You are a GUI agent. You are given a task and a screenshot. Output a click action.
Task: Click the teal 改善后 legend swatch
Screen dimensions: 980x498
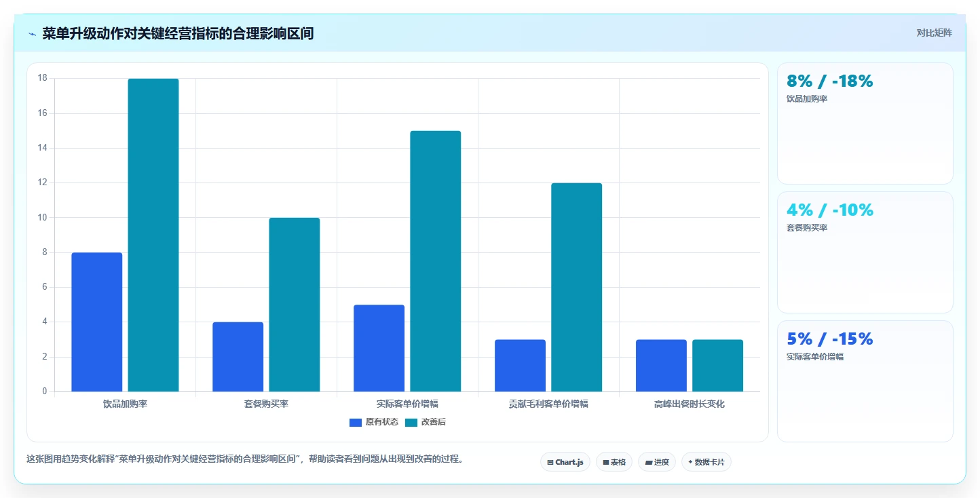[x=411, y=422]
